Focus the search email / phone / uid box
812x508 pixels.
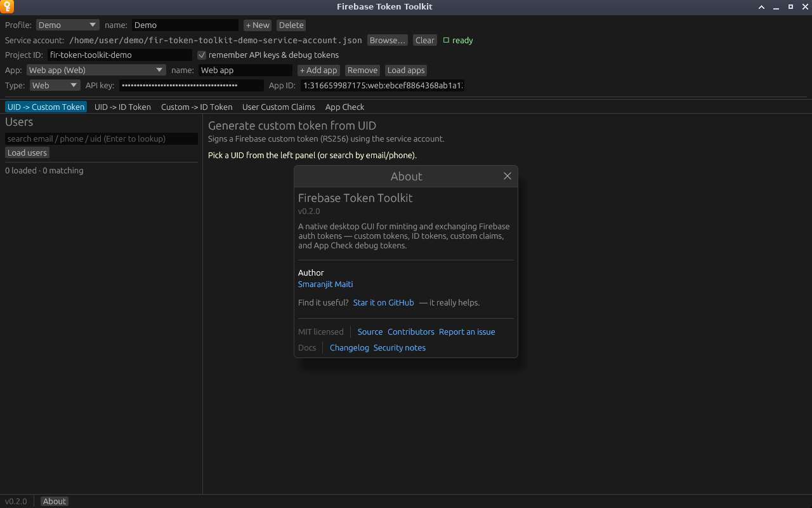(x=101, y=138)
